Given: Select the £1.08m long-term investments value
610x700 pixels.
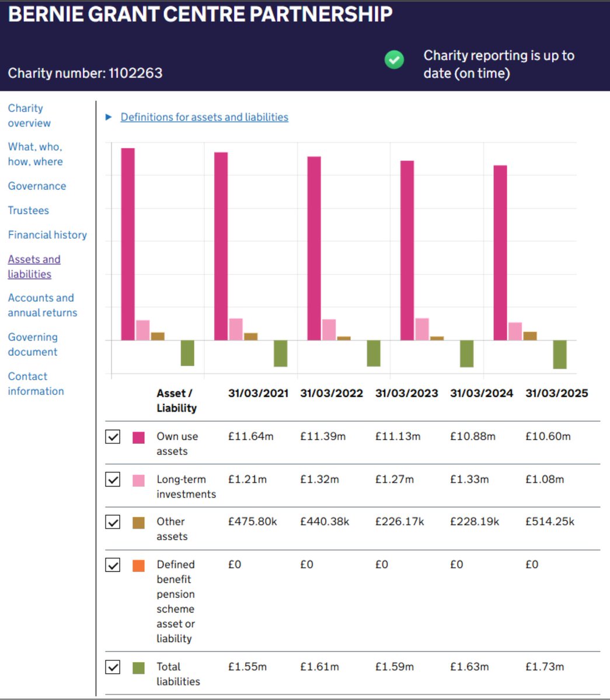Looking at the screenshot, I should tap(545, 480).
